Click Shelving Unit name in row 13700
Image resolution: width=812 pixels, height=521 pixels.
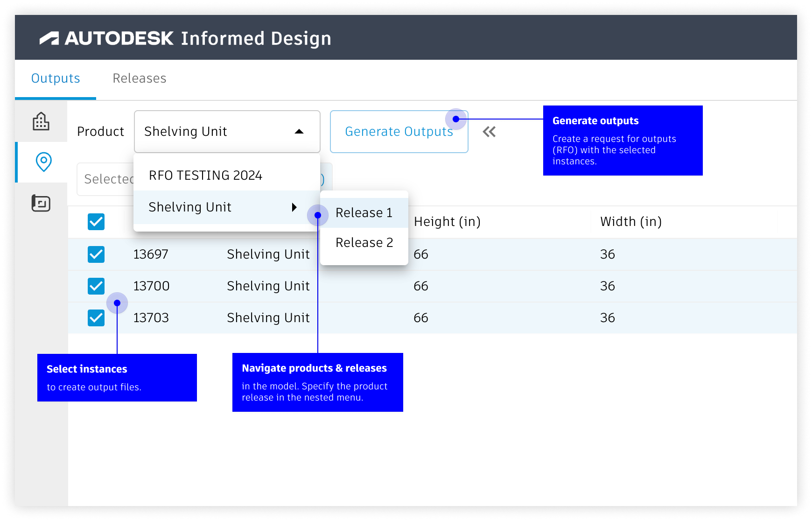pos(268,286)
